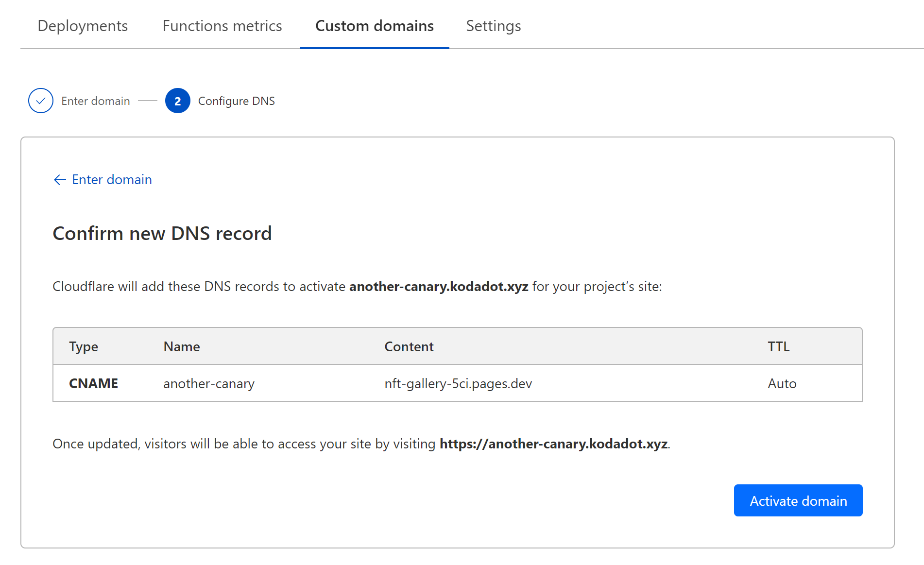Click the Enter domain step label
The image size is (924, 565).
(96, 101)
